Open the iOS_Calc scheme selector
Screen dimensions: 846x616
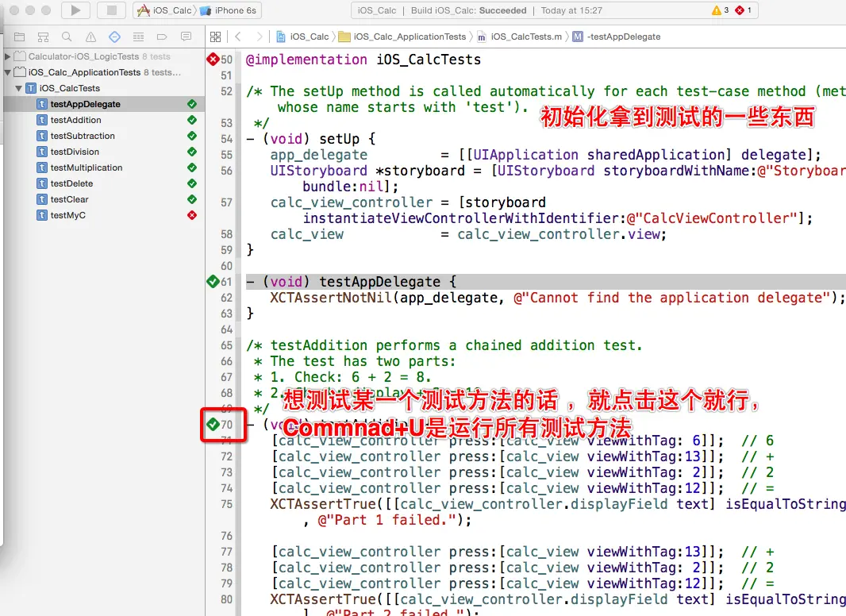click(166, 10)
